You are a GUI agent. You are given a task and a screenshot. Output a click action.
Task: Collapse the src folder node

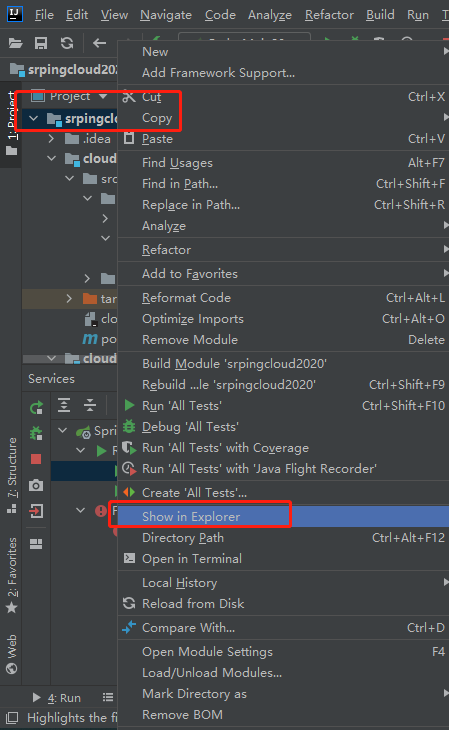coord(69,178)
